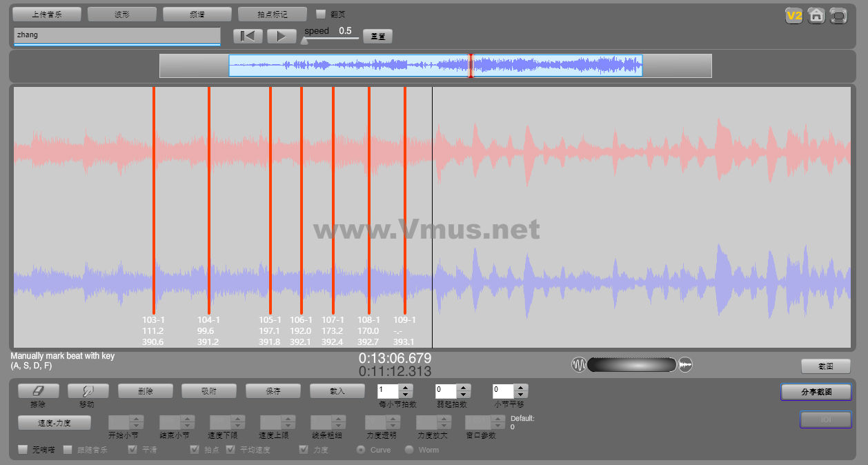Open the 拍点标记 (beat marking) view
The height and width of the screenshot is (465, 868).
point(273,14)
